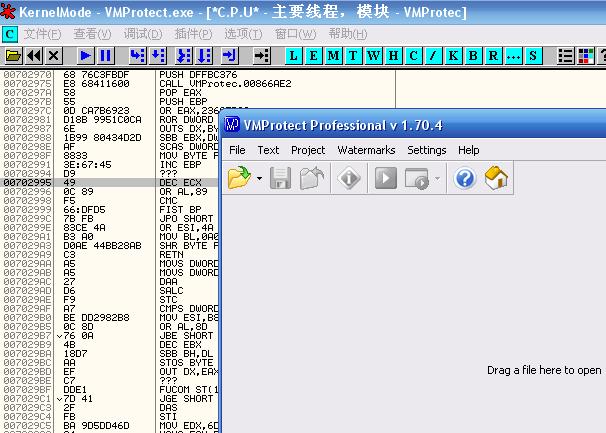
Task: Click the trace into icon
Action: click(184, 56)
